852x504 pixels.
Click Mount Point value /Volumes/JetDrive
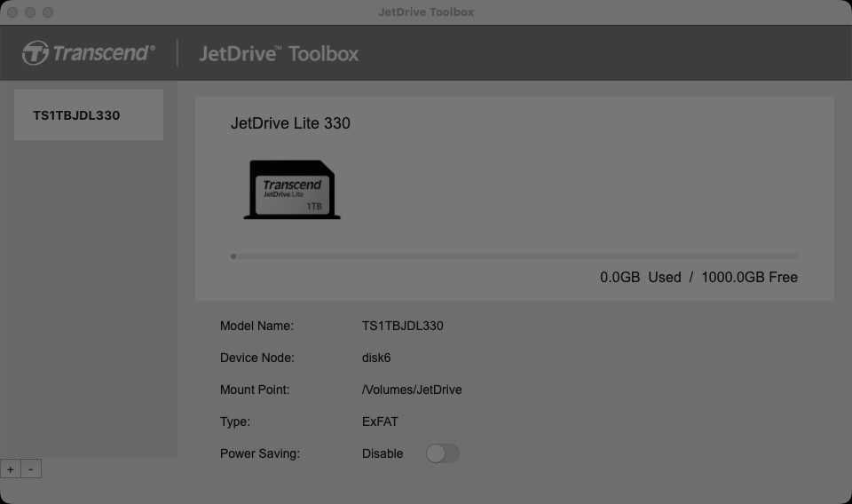coord(412,390)
